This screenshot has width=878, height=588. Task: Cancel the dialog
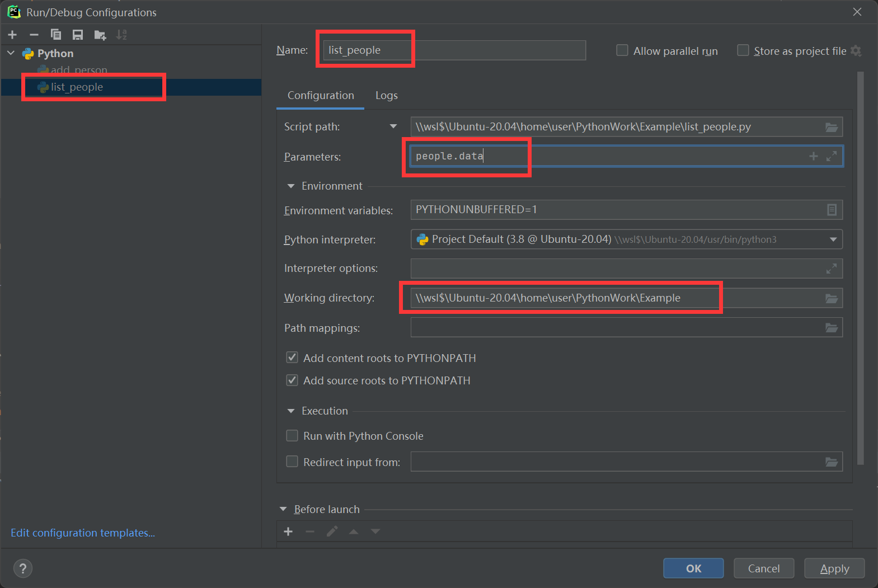click(x=764, y=568)
